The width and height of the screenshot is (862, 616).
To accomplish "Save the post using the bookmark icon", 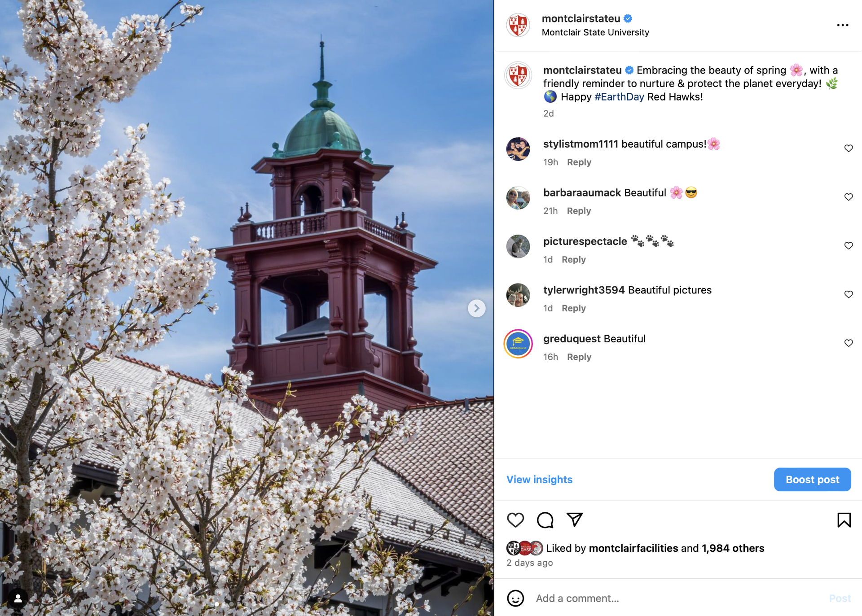I will click(844, 520).
